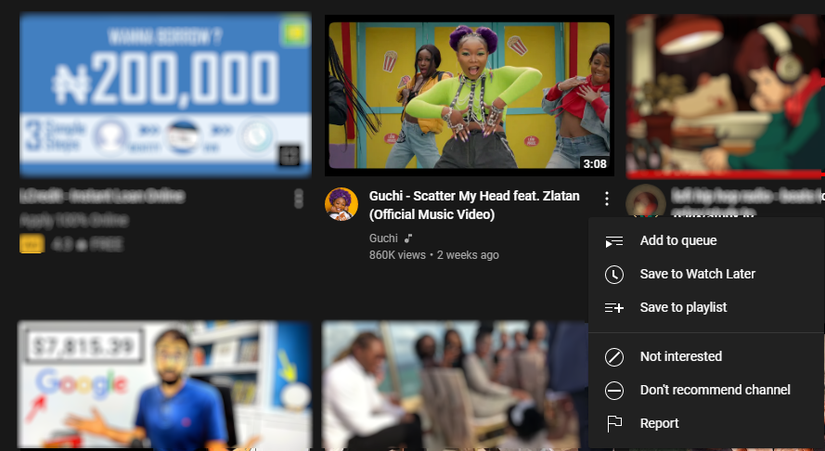825x451 pixels.
Task: Choose Report from the menu
Action: point(706,423)
